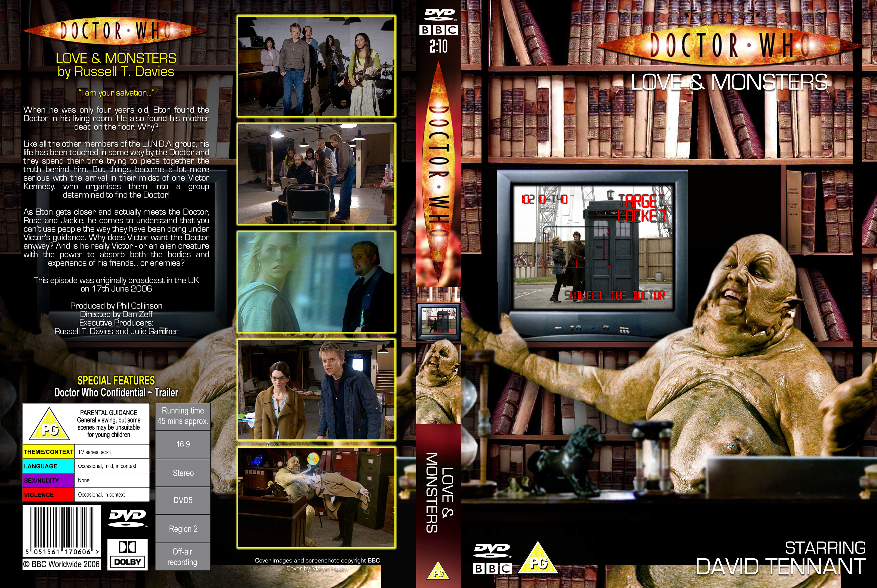Viewport: 877px width, 588px height.
Task: Click the 'SPECIAL FEATURES' heading
Action: (x=116, y=381)
